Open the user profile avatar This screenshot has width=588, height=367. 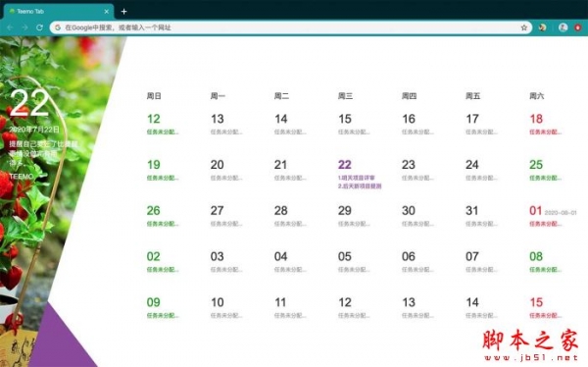[563, 27]
